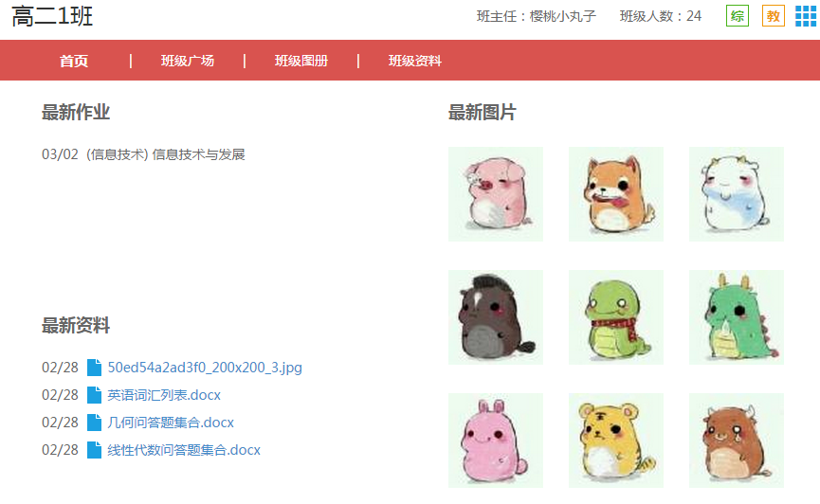This screenshot has height=504, width=820.
Task: View the yellow tiger picture thumbnail
Action: click(616, 441)
